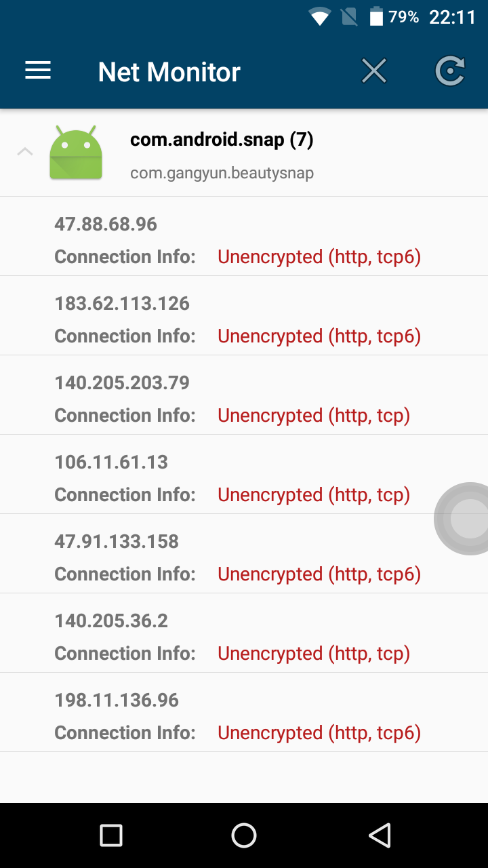Open the hamburger navigation menu

(38, 71)
